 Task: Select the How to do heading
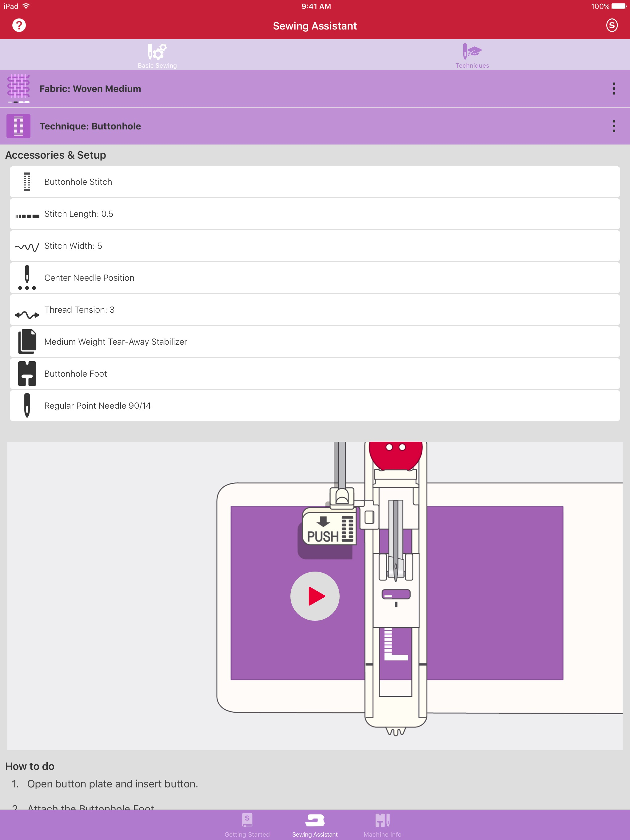click(x=30, y=766)
